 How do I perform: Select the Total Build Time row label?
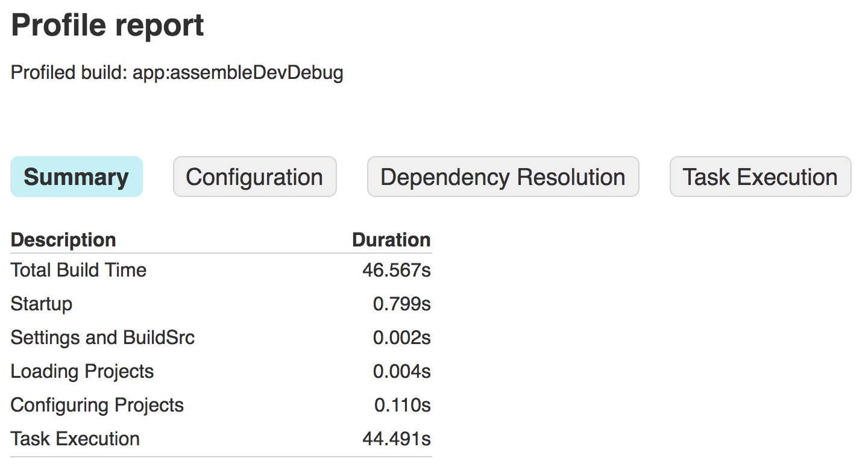(x=78, y=270)
